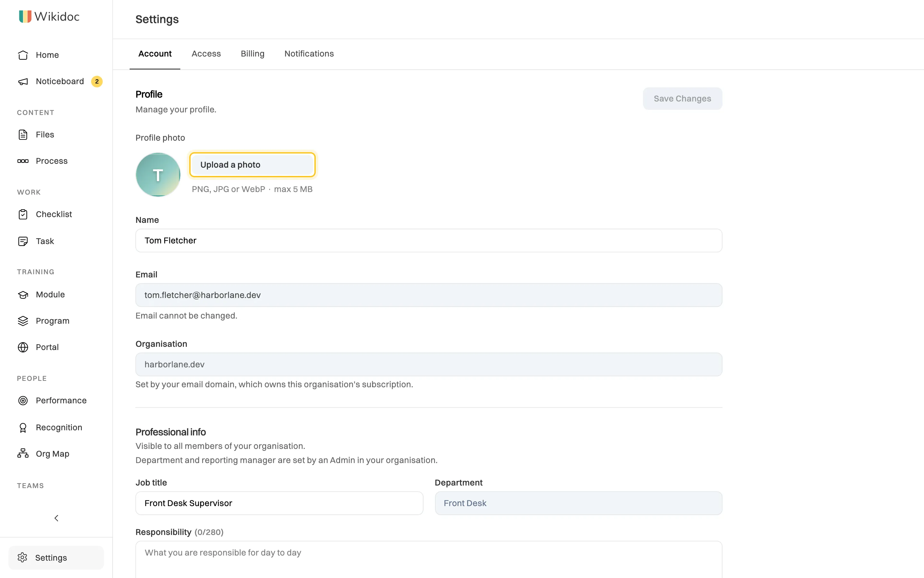
Task: Go to the Billing tab
Action: 252,54
